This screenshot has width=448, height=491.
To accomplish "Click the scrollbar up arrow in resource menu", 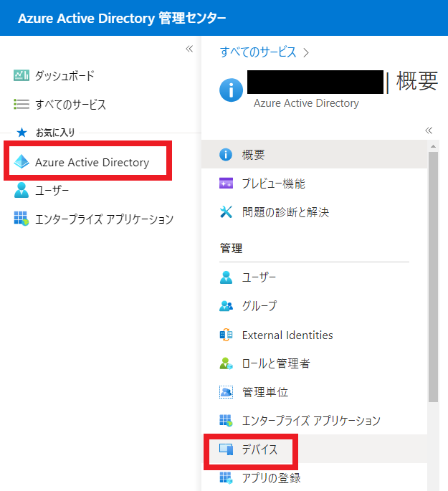I will tap(433, 146).
